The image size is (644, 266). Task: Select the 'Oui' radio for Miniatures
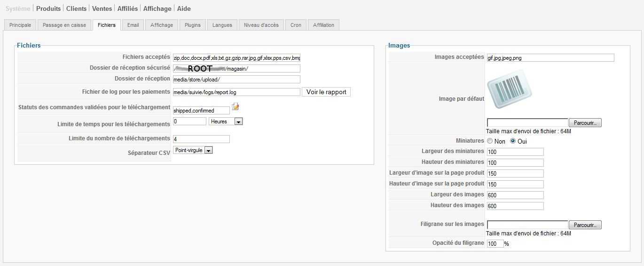[513, 141]
